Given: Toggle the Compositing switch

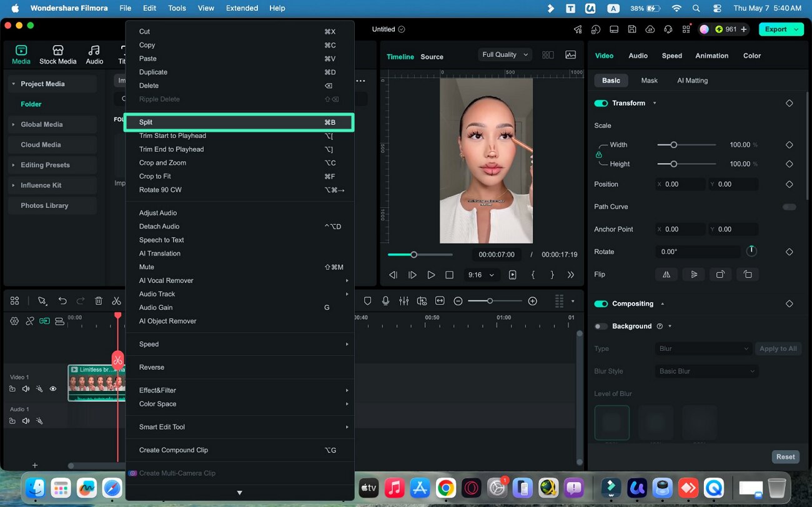Looking at the screenshot, I should coord(601,303).
